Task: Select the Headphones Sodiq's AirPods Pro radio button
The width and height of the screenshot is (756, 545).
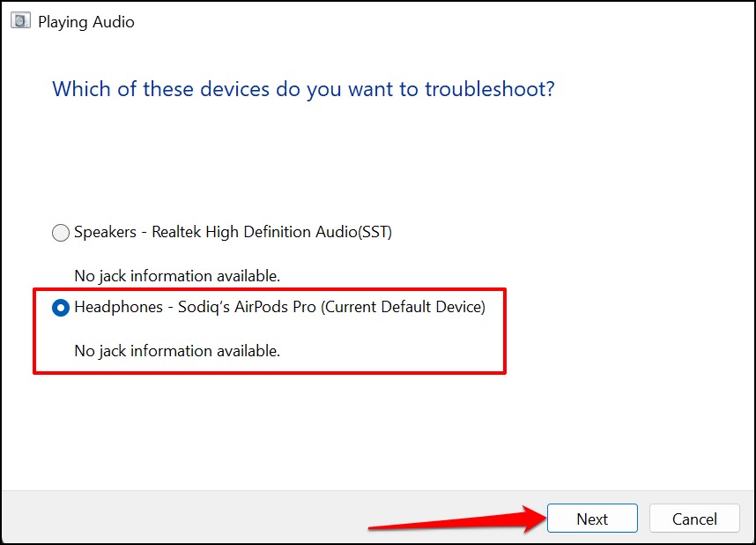Action: click(61, 308)
